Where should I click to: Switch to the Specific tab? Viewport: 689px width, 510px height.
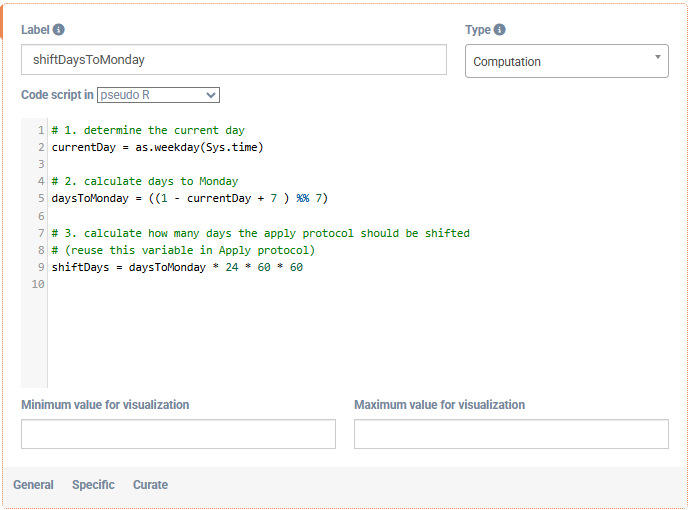pyautogui.click(x=93, y=485)
